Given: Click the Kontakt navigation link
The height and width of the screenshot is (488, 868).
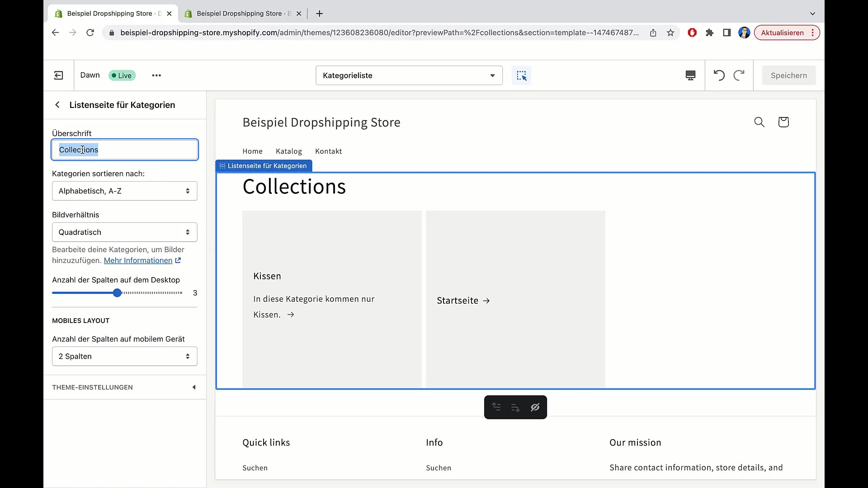Looking at the screenshot, I should (x=329, y=151).
